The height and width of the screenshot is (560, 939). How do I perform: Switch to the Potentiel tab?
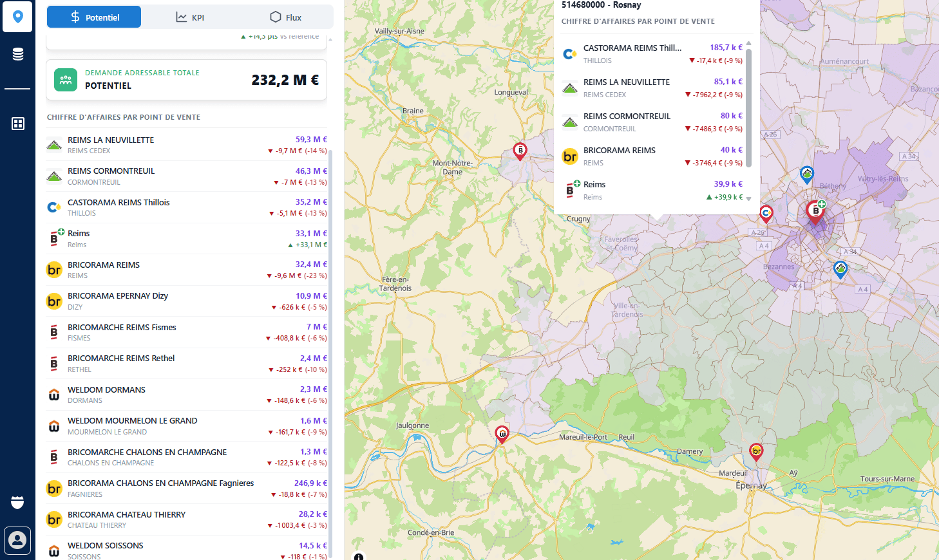(x=94, y=17)
